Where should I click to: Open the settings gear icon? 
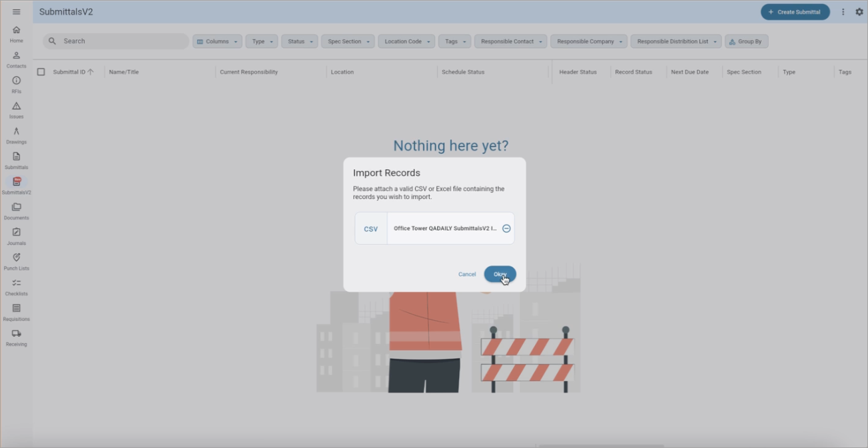[x=859, y=12]
